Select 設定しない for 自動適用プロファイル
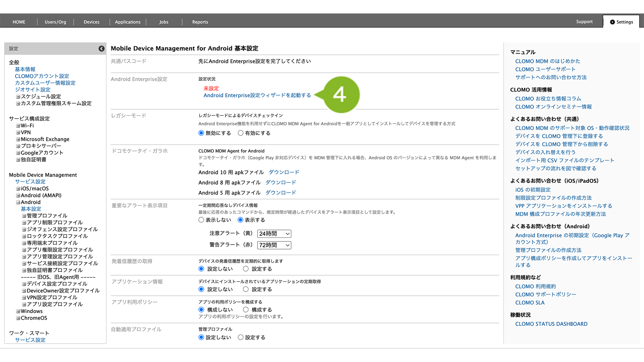The image size is (644, 362). [x=201, y=337]
